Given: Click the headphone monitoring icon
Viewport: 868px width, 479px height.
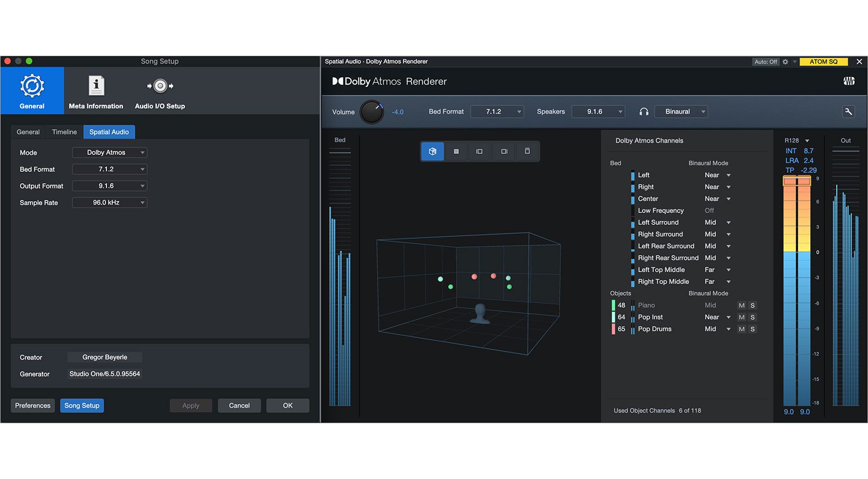Looking at the screenshot, I should click(643, 111).
